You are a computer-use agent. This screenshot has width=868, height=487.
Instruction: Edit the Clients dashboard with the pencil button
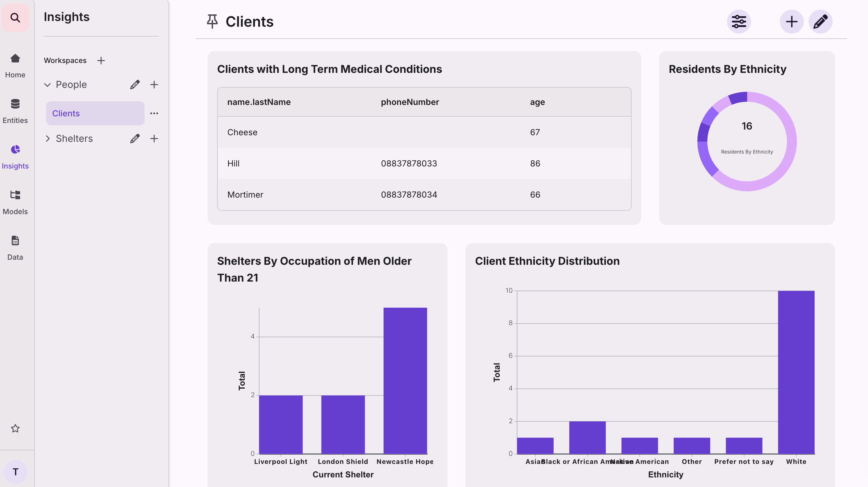coord(821,21)
